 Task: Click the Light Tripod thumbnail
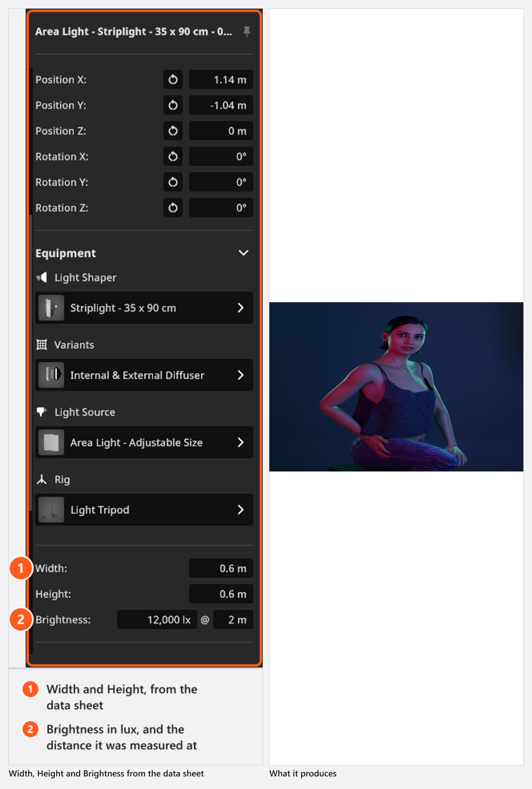[x=51, y=510]
